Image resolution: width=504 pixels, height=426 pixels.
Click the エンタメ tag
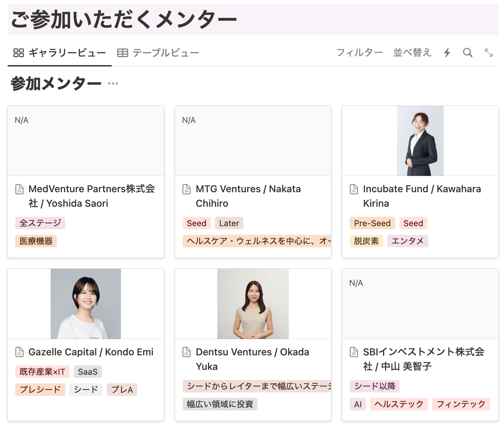[x=408, y=241]
